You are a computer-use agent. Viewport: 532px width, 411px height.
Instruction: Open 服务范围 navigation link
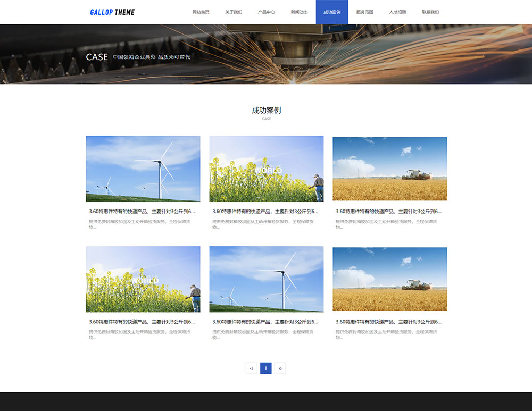coord(364,12)
